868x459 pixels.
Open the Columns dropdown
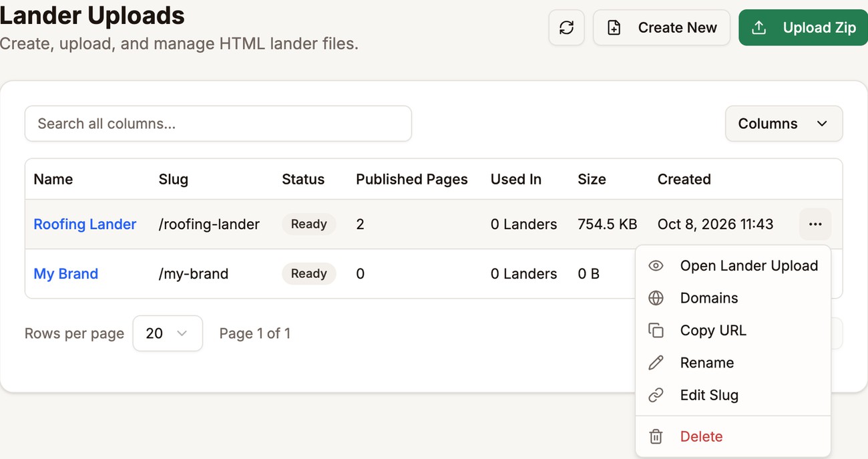[784, 124]
